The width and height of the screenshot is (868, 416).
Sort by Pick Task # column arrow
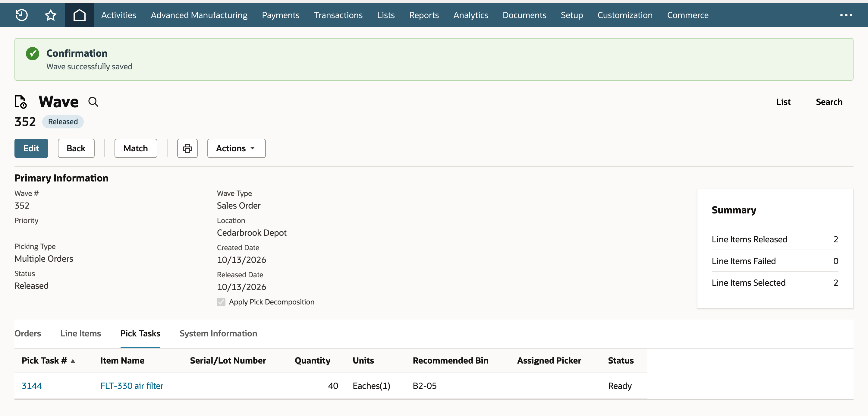(x=73, y=361)
